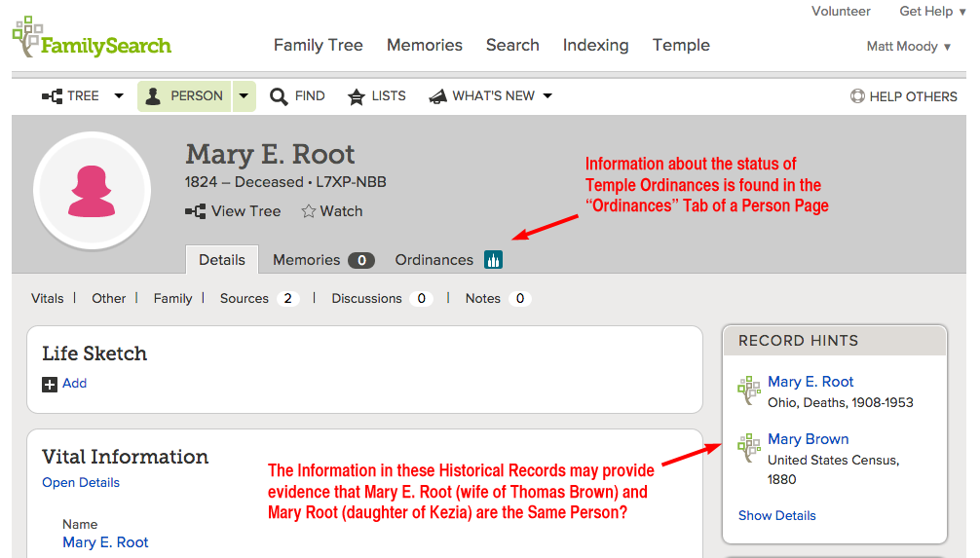Jump to the Other section
The height and width of the screenshot is (558, 980).
point(109,299)
